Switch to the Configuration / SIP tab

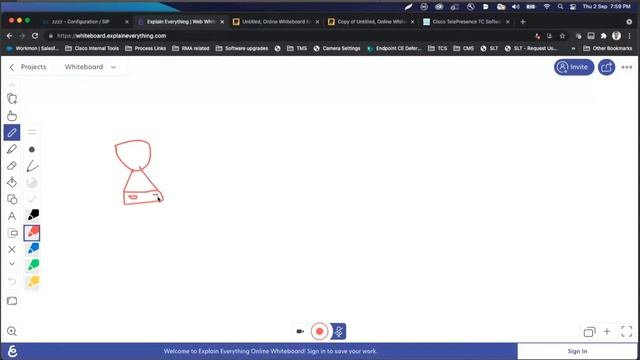[x=86, y=22]
